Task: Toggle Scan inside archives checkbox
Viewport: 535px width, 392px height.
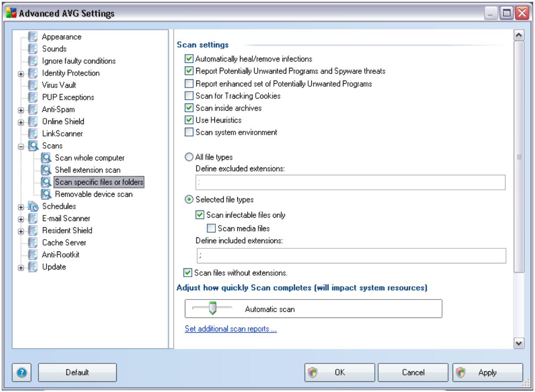Action: (x=188, y=107)
